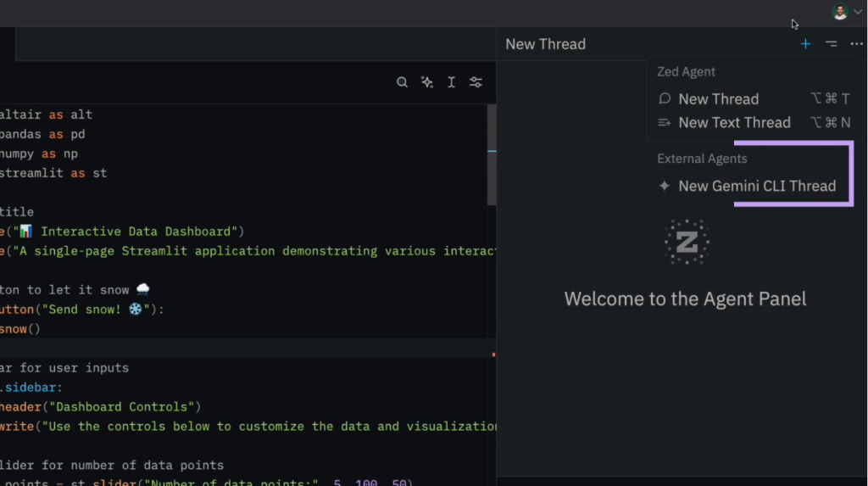Click the speech bubble icon next to New Thread
868x486 pixels.
pyautogui.click(x=665, y=98)
